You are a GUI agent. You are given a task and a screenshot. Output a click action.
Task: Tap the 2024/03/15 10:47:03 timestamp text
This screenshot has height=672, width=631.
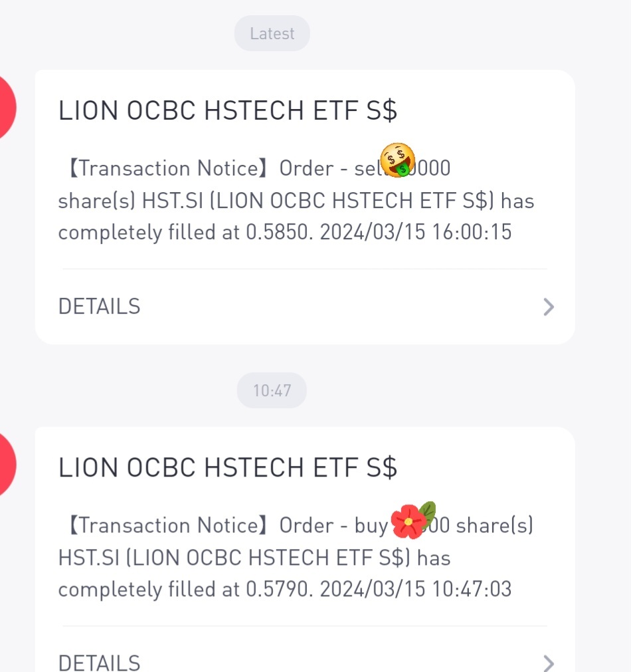[x=416, y=589]
